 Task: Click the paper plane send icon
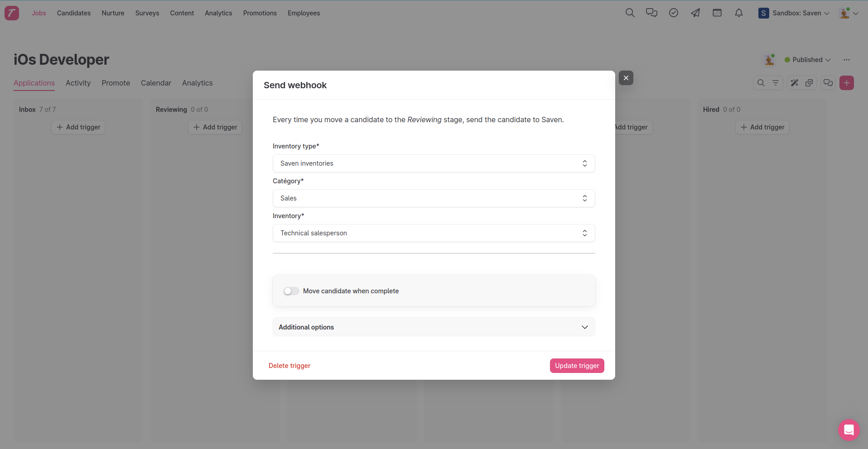(x=695, y=13)
